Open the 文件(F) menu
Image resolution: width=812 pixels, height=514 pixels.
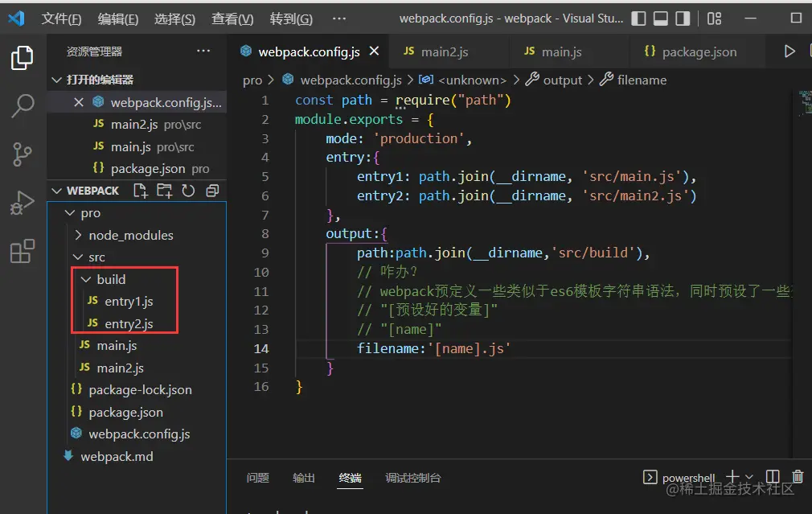[61, 19]
